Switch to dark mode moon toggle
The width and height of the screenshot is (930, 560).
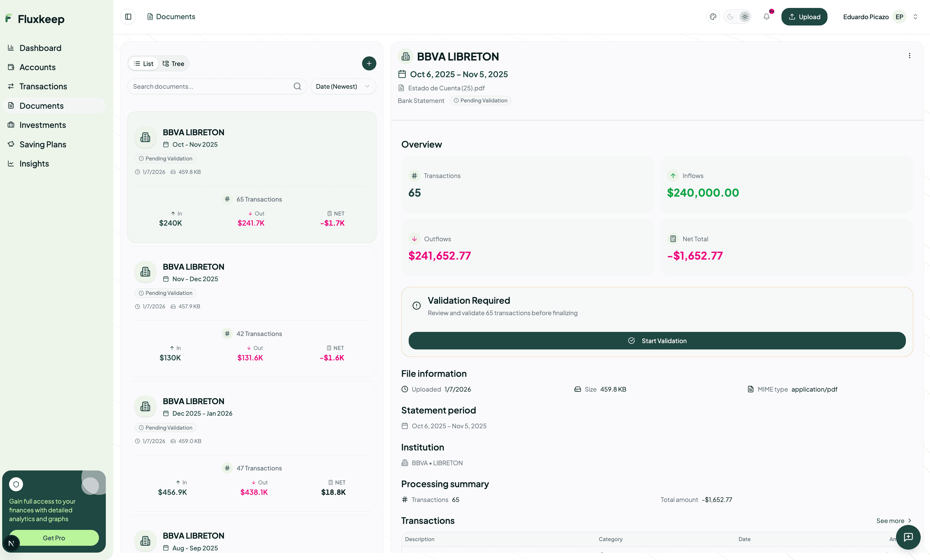point(730,17)
